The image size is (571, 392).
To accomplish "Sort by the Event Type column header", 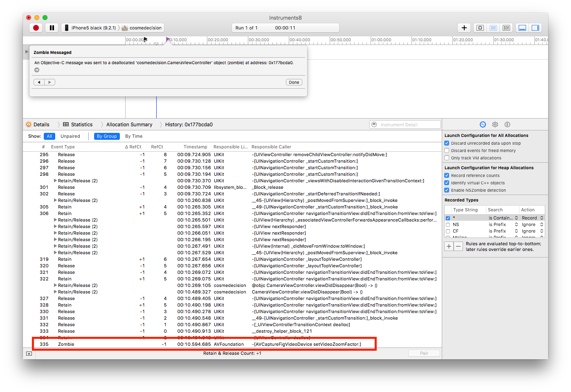I will (63, 147).
